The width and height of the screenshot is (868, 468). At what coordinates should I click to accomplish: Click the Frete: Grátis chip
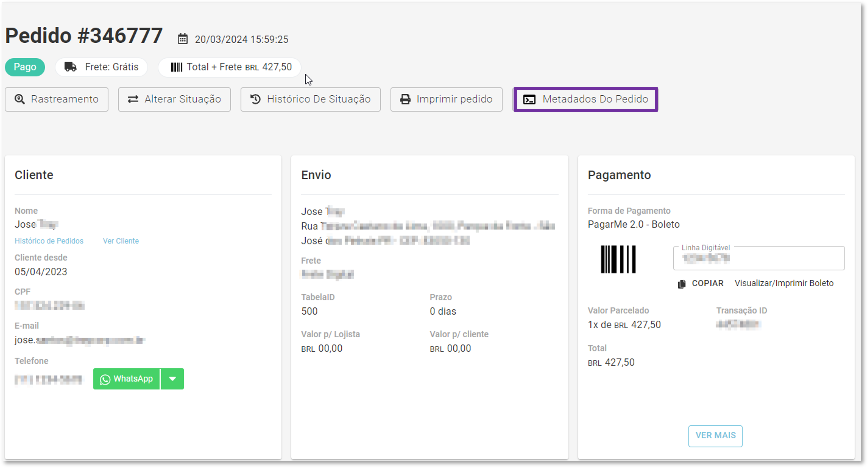(x=101, y=67)
